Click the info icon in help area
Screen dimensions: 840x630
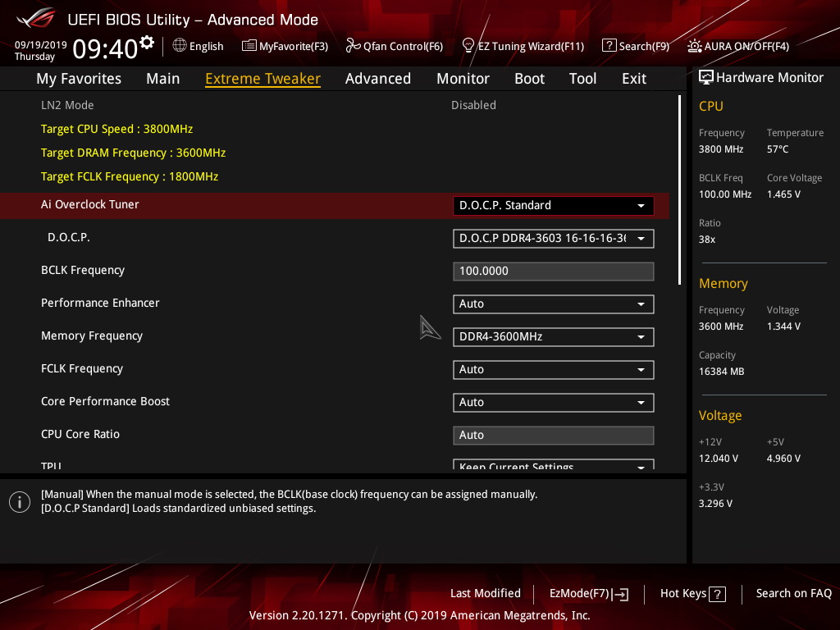20,502
